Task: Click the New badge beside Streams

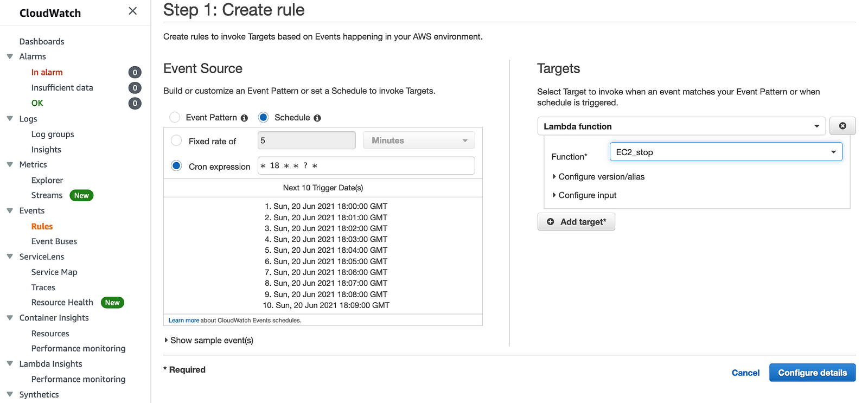Action: (x=81, y=195)
